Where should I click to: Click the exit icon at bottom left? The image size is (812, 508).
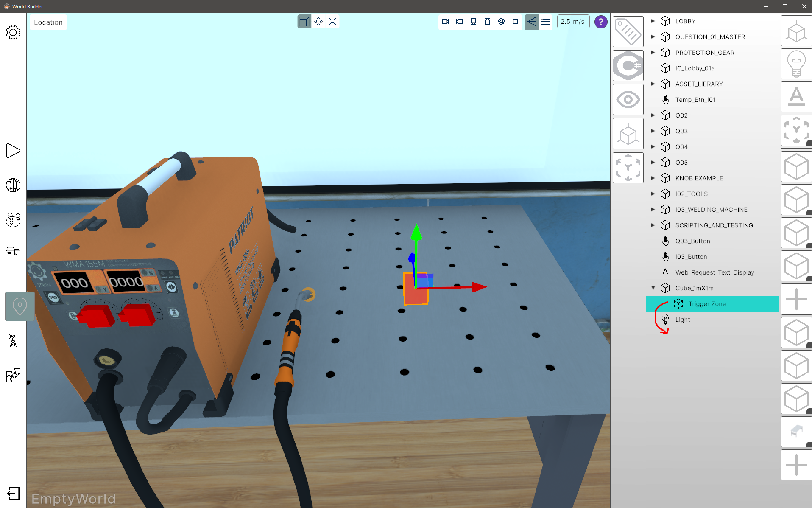click(x=13, y=493)
